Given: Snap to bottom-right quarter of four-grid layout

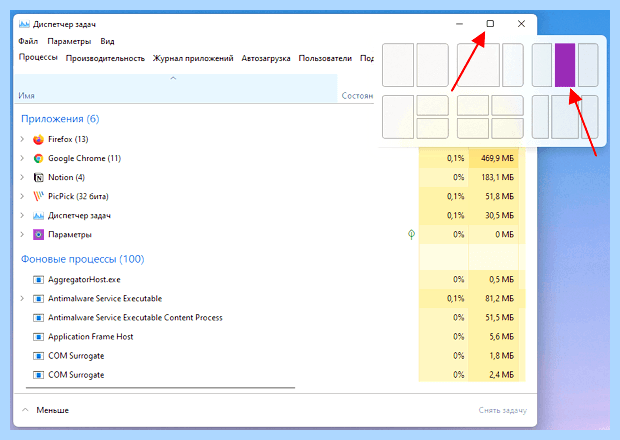Looking at the screenshot, I should [x=507, y=128].
